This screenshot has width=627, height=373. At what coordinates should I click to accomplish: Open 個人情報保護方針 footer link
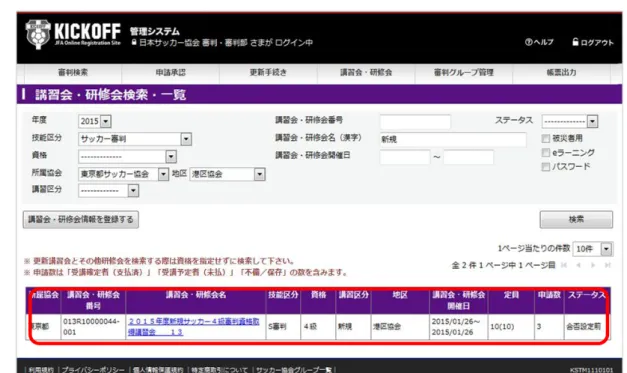click(x=158, y=370)
